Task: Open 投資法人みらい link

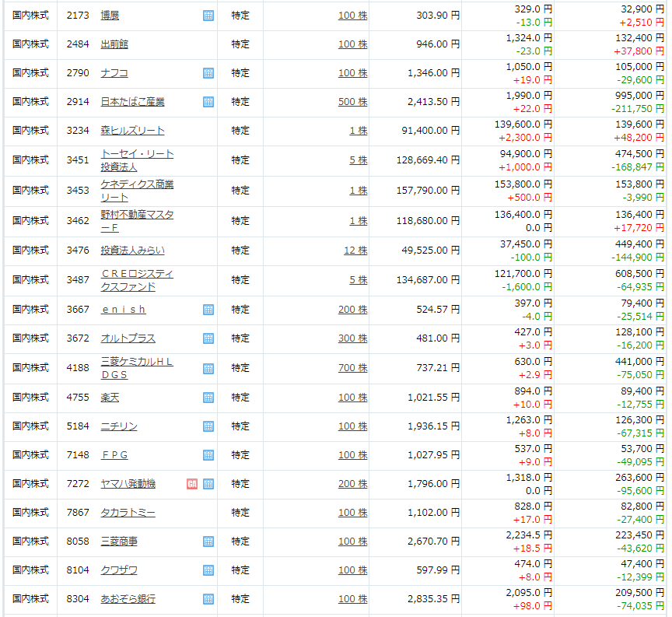Action: click(x=132, y=250)
